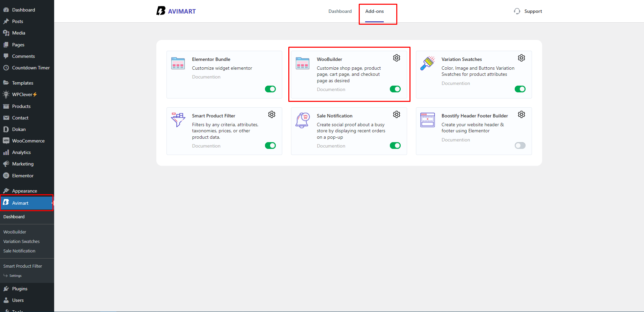Open Elementor Bundle Documention link
This screenshot has width=644, height=312.
click(x=206, y=77)
